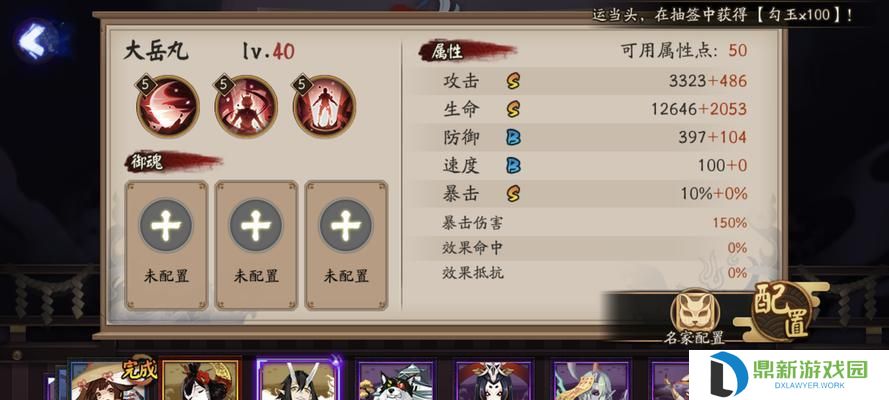Tap the glowing back arrow icon

pos(33,41)
